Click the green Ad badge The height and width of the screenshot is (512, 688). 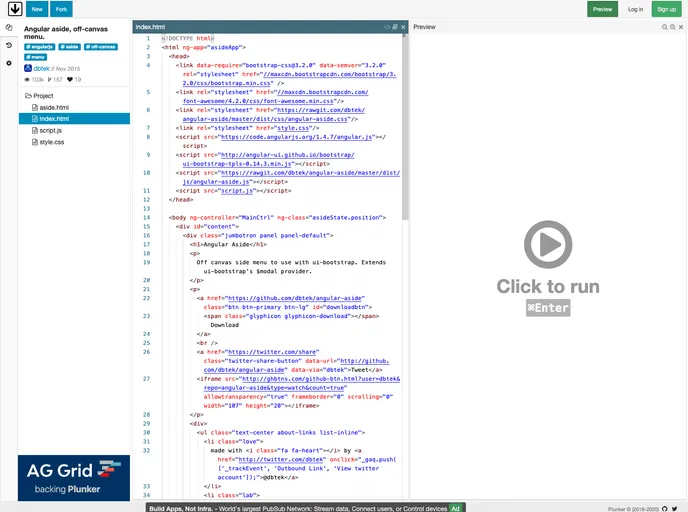456,508
